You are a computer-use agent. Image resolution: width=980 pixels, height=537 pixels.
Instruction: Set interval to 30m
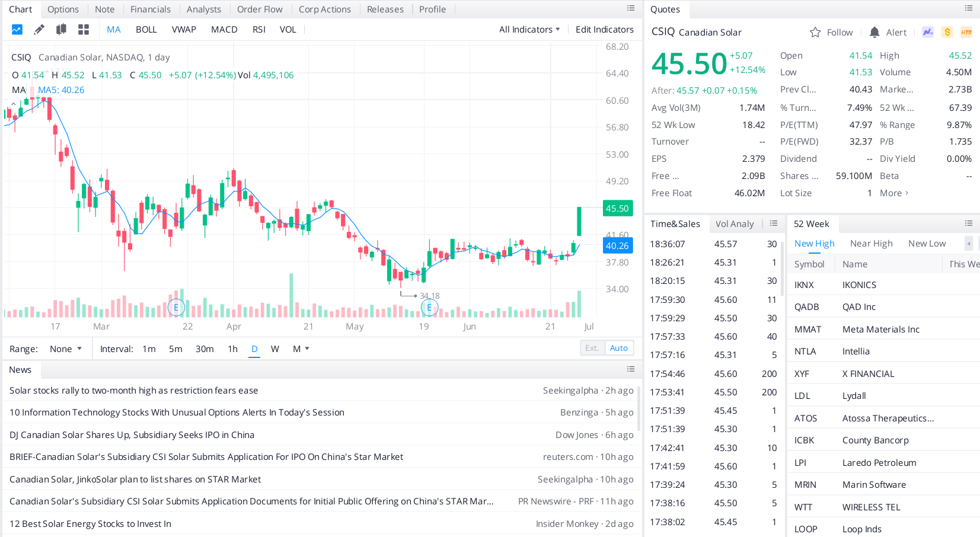click(205, 349)
